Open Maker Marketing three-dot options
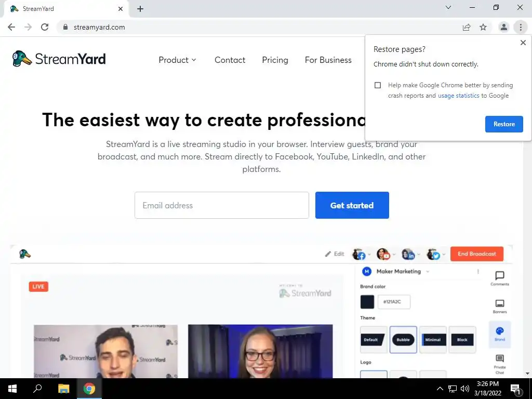532x399 pixels. point(478,271)
